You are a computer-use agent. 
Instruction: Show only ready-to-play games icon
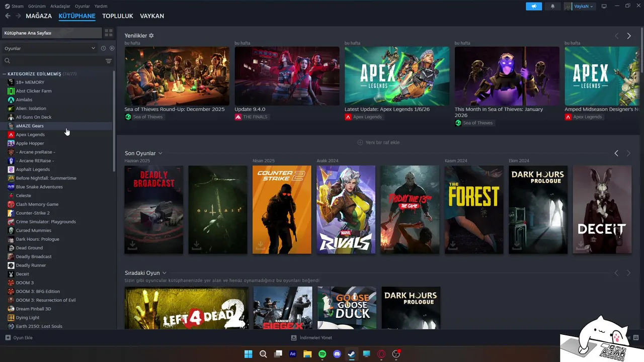[112, 48]
